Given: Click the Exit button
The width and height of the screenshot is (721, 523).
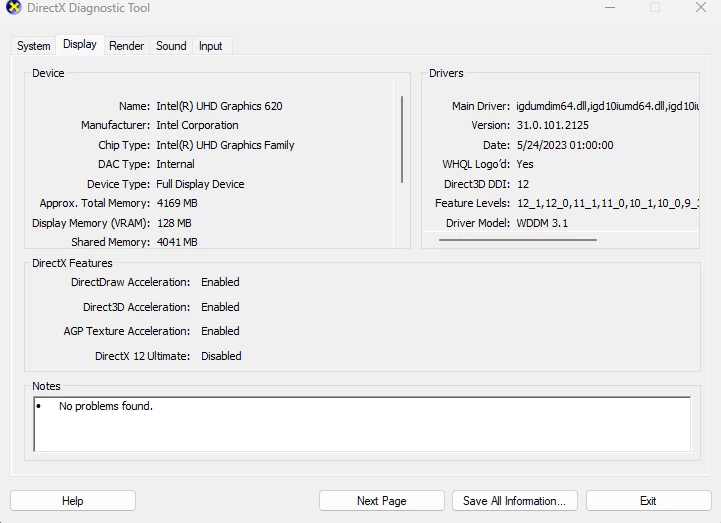Looking at the screenshot, I should pos(648,500).
